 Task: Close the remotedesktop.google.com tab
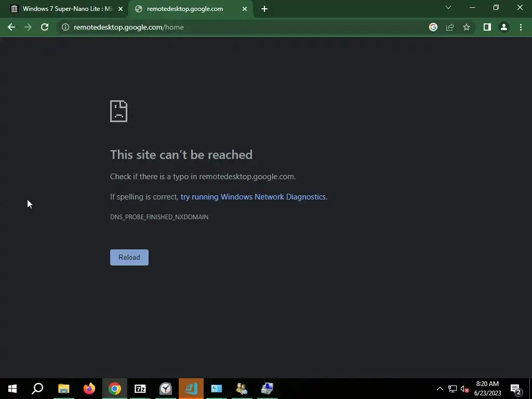245,9
